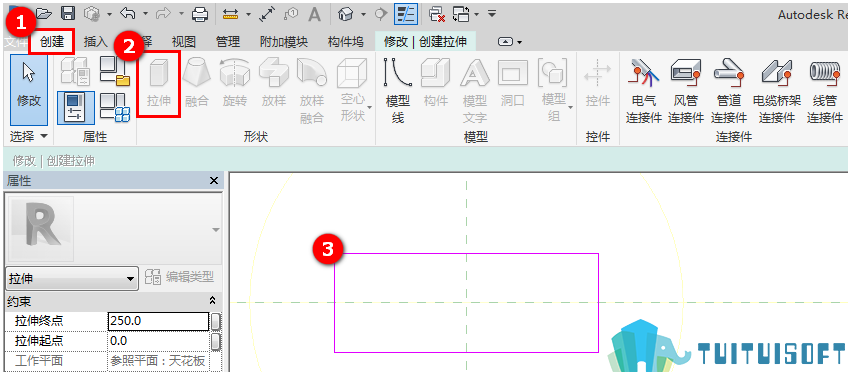Click the Aligned Dimension icon
The image size is (852, 375).
click(x=267, y=14)
